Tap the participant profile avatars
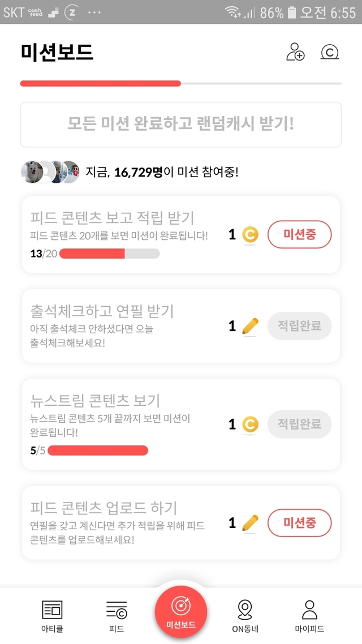Image resolution: width=362 pixels, height=644 pixels. coord(50,172)
